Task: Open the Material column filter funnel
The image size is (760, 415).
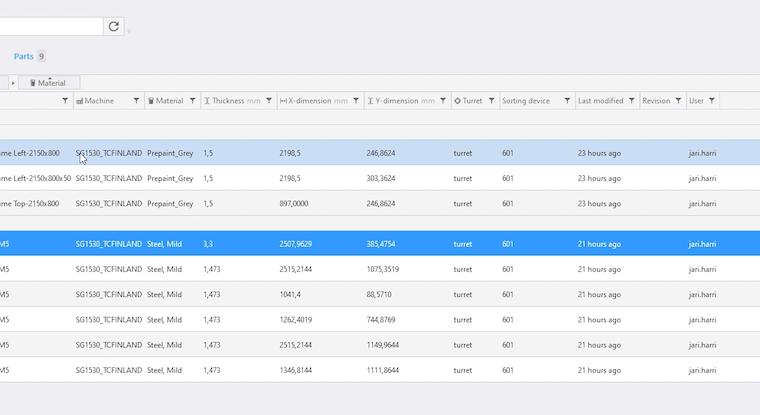Action: click(193, 101)
